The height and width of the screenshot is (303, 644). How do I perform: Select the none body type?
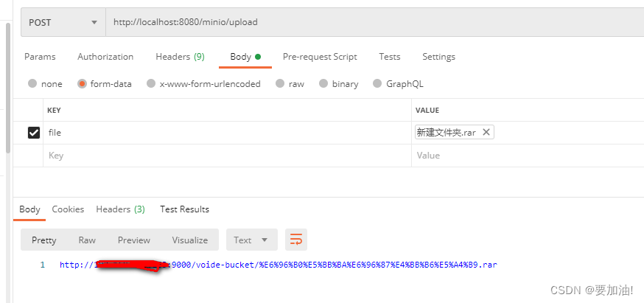[x=32, y=84]
